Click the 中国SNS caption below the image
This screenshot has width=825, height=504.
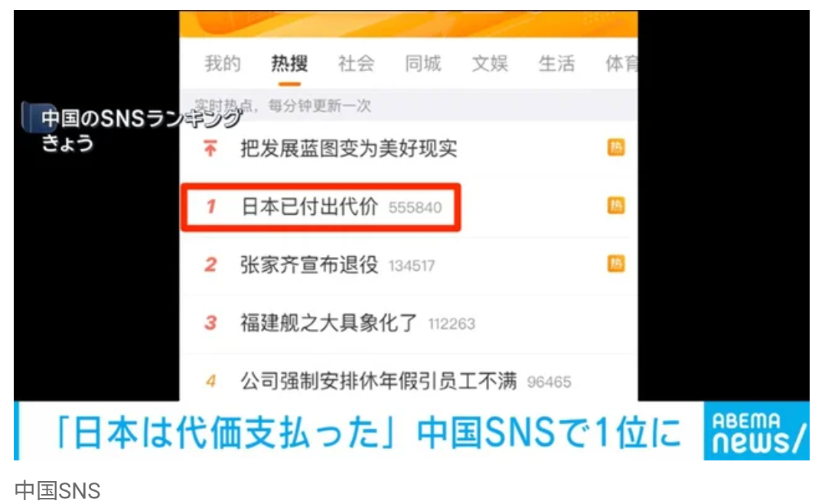tap(57, 491)
